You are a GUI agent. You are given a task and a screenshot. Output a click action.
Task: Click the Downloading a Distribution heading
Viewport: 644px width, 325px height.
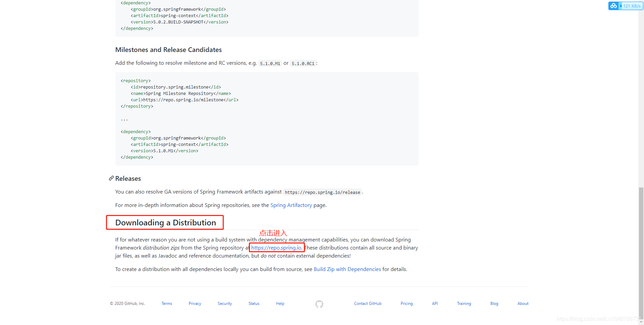pyautogui.click(x=166, y=223)
